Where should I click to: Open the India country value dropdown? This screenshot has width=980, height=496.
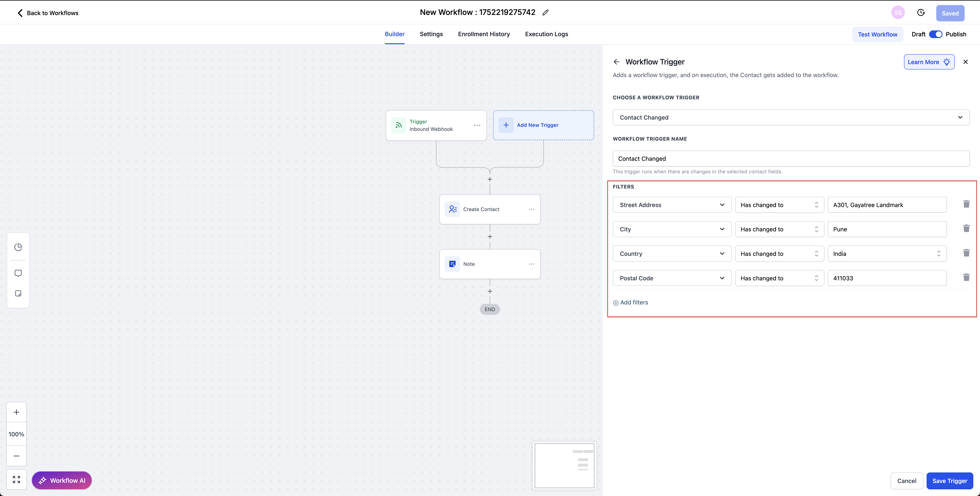(x=887, y=254)
